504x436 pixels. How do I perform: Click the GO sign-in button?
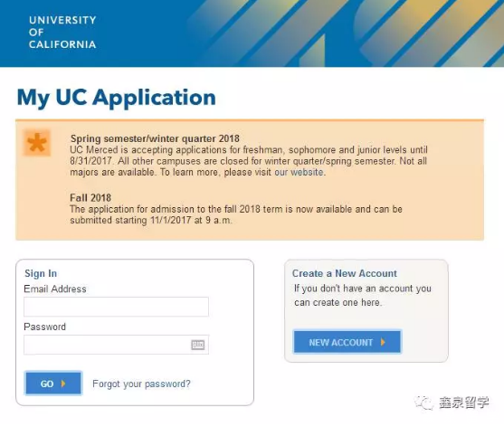pyautogui.click(x=53, y=383)
